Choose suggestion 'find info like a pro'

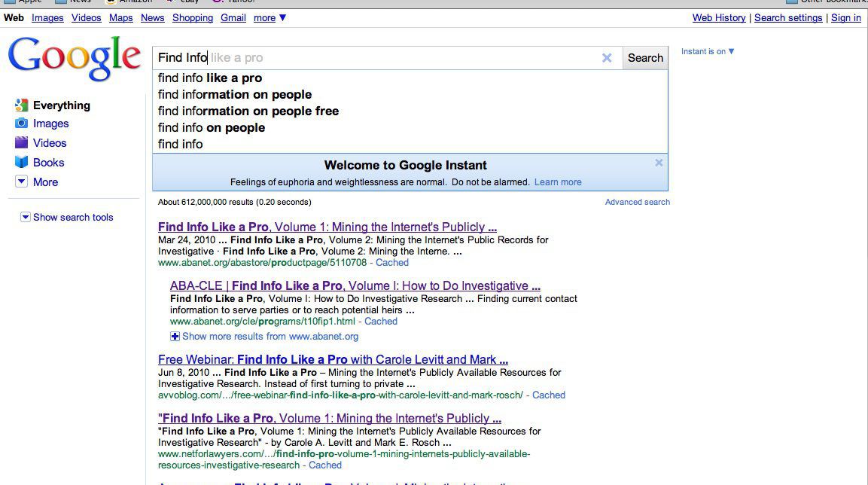coord(410,78)
